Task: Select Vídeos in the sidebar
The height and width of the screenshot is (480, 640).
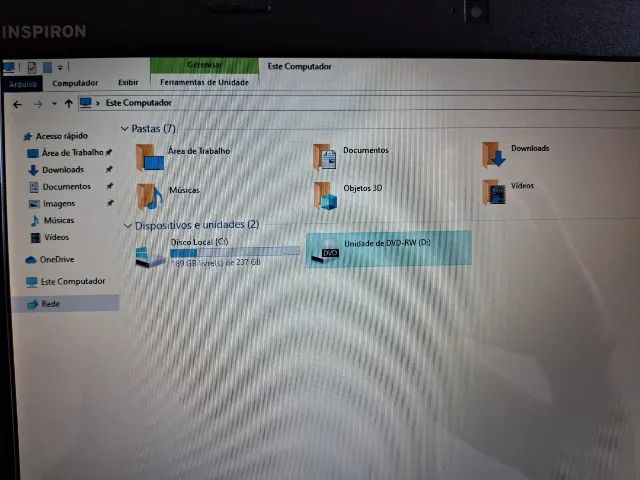Action: (56, 237)
